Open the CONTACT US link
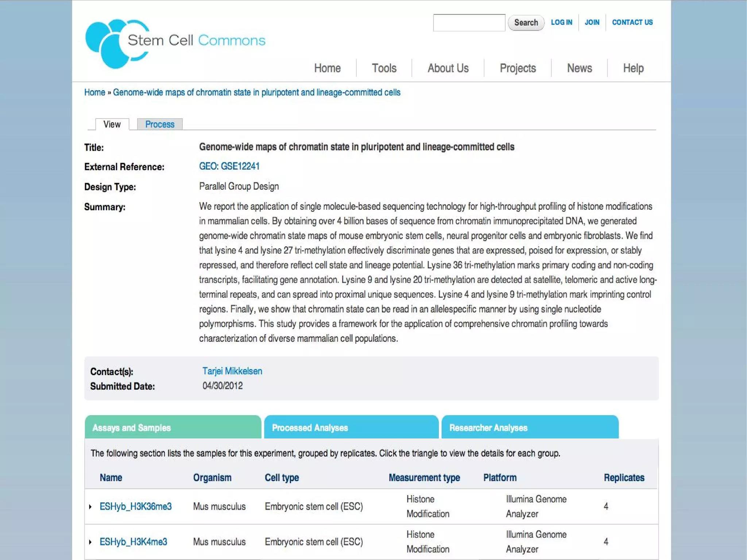The height and width of the screenshot is (560, 747). [632, 22]
